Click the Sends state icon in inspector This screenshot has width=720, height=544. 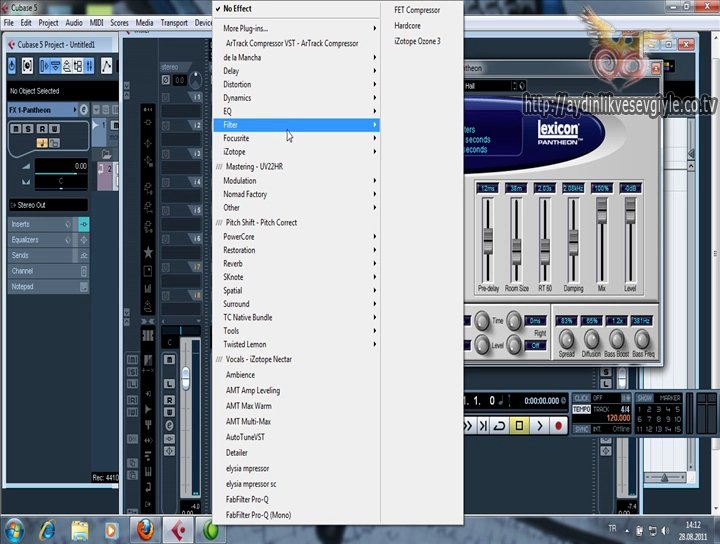[x=84, y=255]
